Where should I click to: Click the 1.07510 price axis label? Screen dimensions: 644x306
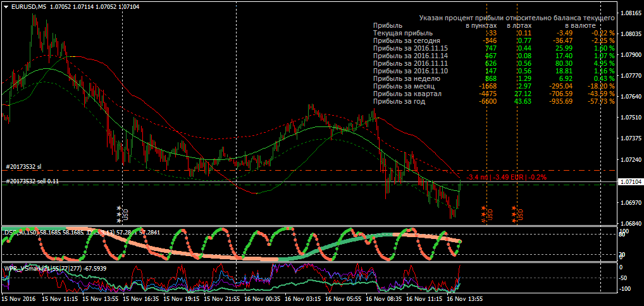pos(631,118)
